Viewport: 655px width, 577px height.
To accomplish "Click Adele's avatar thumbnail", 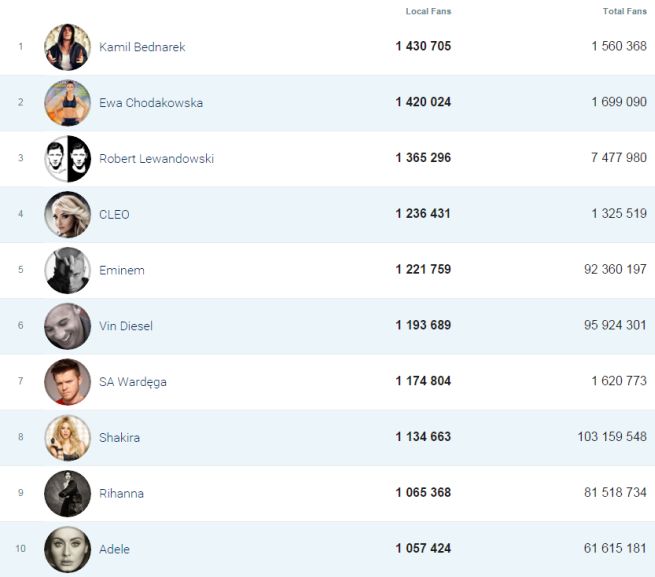I will (67, 549).
